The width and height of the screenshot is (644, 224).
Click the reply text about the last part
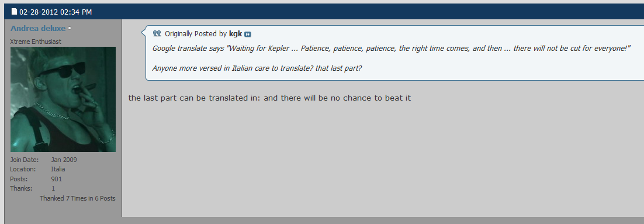(x=269, y=98)
